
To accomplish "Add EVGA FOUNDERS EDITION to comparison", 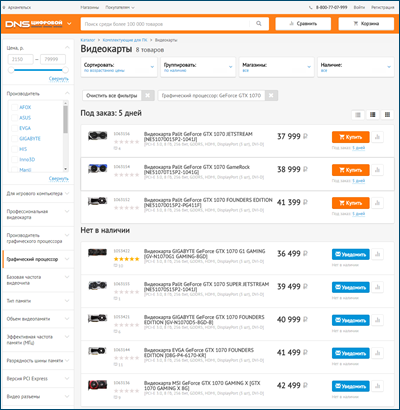I will tap(377, 353).
